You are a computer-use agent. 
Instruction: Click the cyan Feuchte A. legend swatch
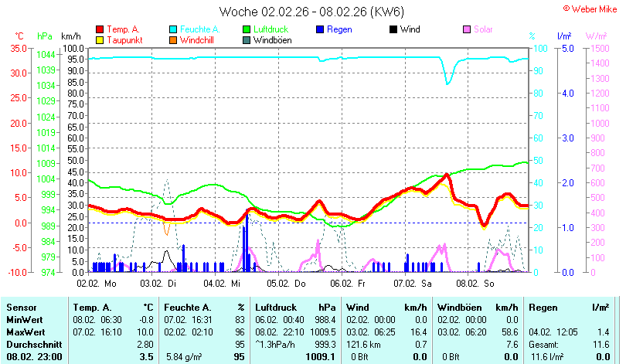click(x=173, y=29)
